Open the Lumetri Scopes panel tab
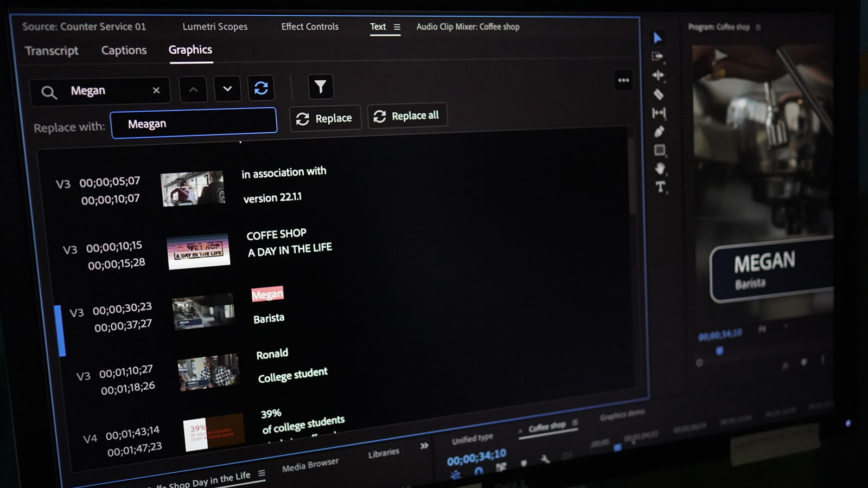The width and height of the screenshot is (868, 488). coord(215,27)
